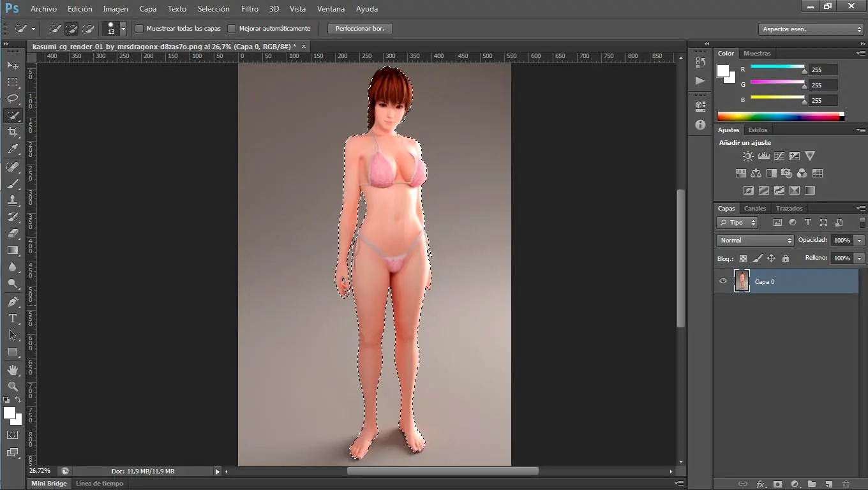Image resolution: width=868 pixels, height=490 pixels.
Task: Select the Rectangular Marquee tool
Action: [13, 82]
